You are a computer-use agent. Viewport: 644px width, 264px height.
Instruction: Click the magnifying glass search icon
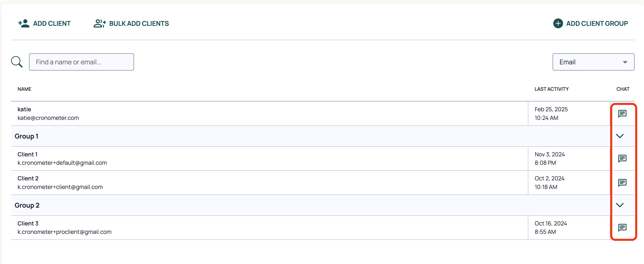[17, 62]
